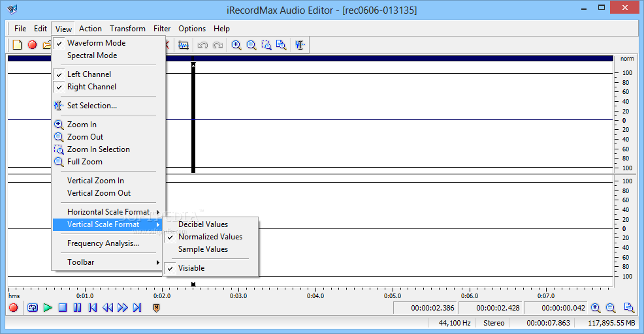Viewport: 644px width, 334px height.
Task: Toggle Waveform Mode checkmark
Action: pyautogui.click(x=108, y=42)
